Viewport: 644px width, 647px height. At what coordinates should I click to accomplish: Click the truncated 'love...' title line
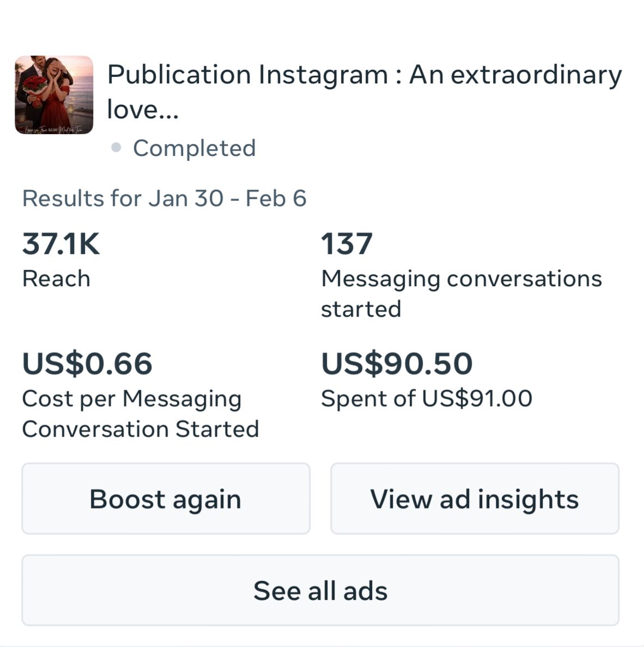[143, 109]
